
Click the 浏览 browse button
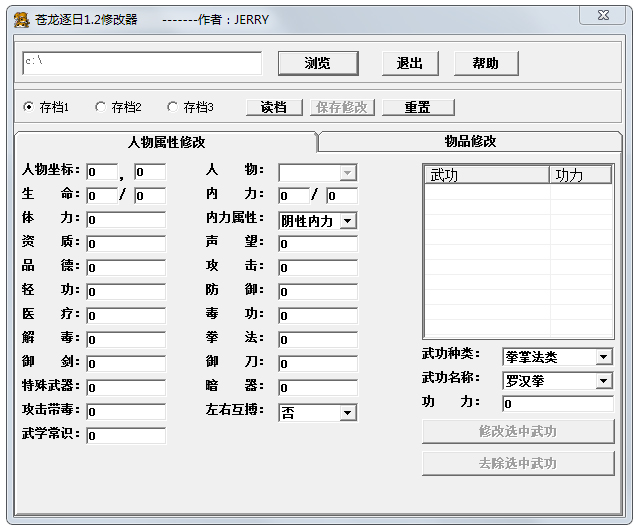pos(317,63)
